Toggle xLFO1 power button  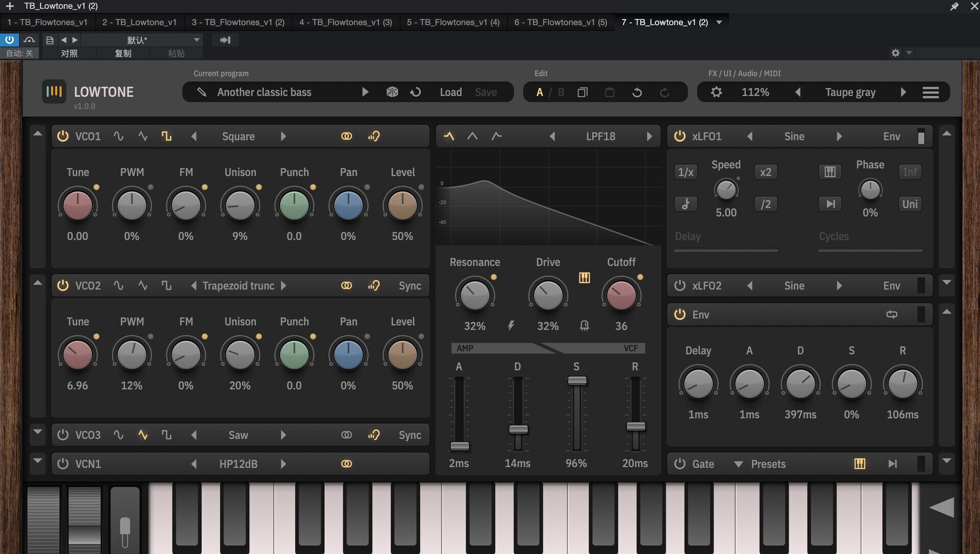pos(680,136)
